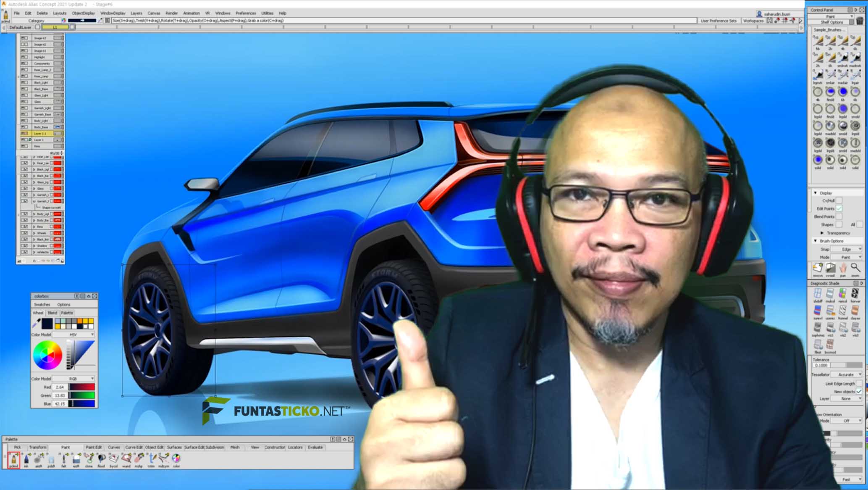This screenshot has width=868, height=490.
Task: Open the Tessellator Accurate dropdown
Action: point(847,374)
